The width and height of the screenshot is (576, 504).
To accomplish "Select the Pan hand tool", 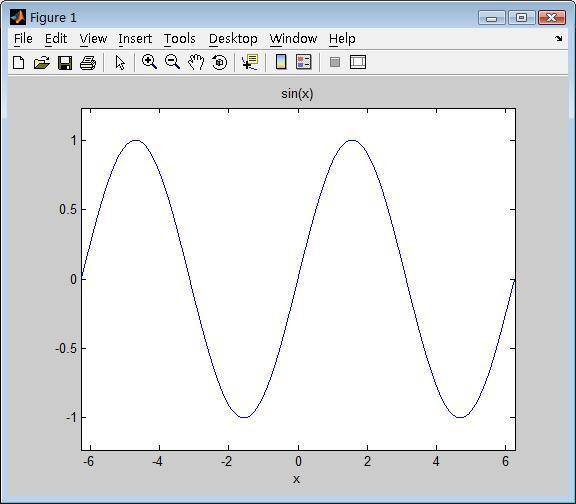I will (196, 62).
